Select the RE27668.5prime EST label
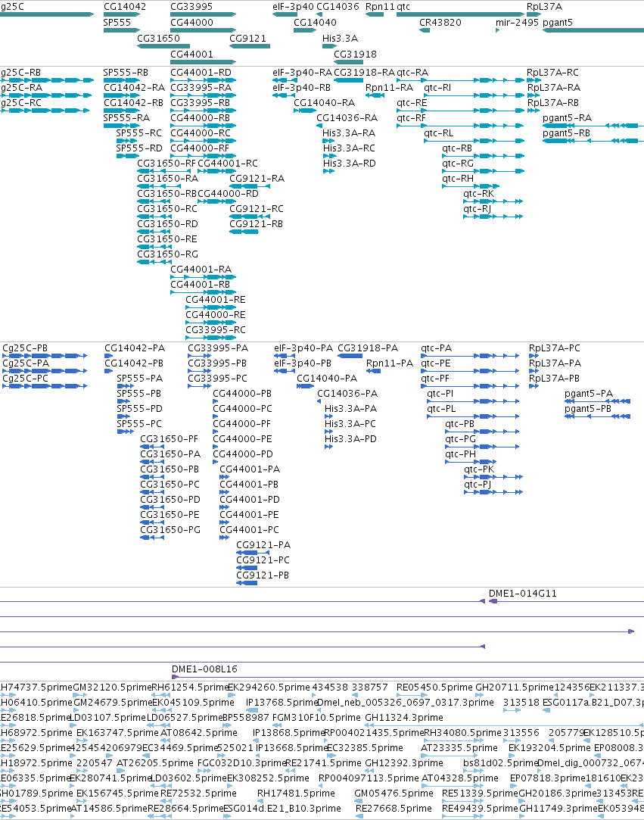The image size is (644, 820). coord(394,809)
